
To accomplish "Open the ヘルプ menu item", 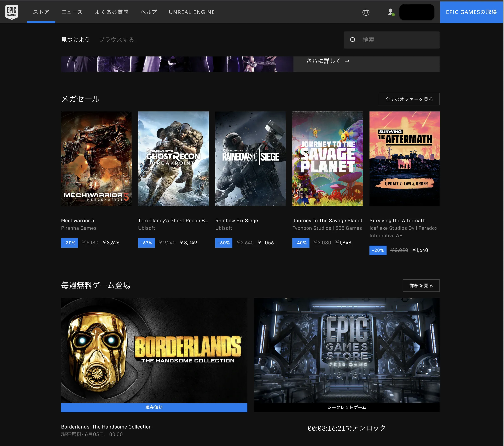I will 149,12.
